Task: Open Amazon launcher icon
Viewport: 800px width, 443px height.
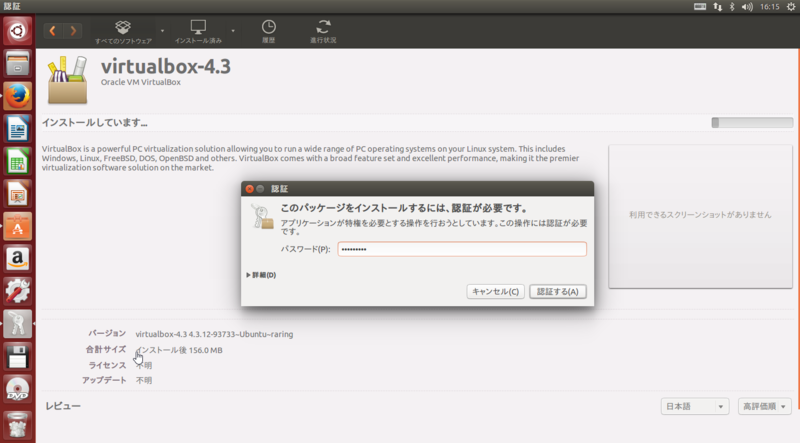Action: click(x=17, y=259)
